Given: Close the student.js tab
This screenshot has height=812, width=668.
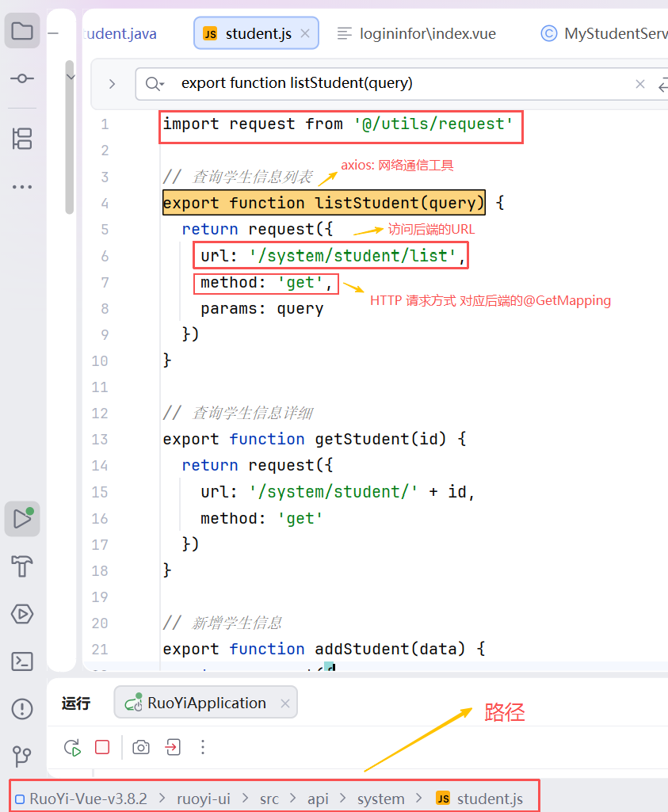Looking at the screenshot, I should click(305, 33).
